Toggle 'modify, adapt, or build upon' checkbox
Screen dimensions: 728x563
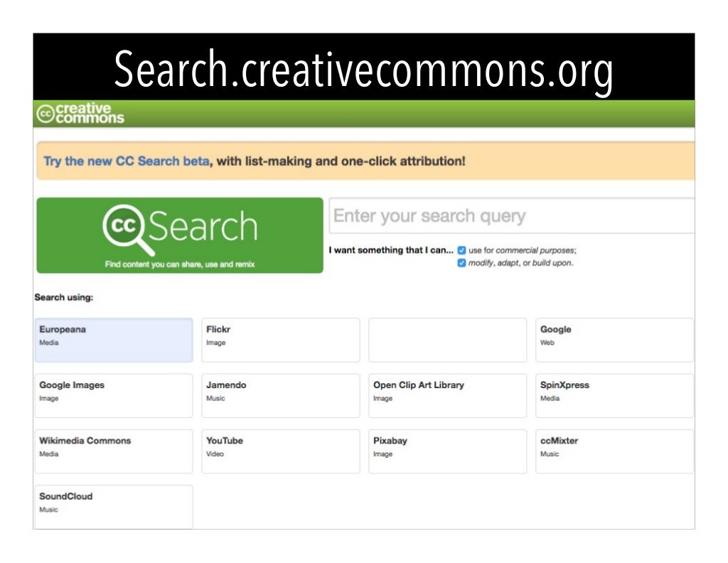[x=461, y=263]
